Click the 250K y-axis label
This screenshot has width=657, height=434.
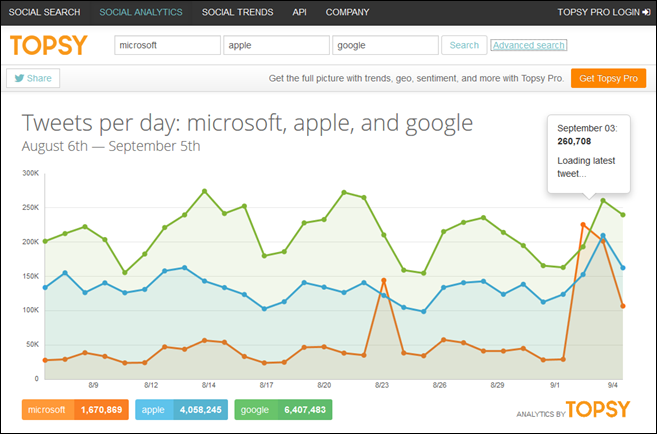[x=31, y=207]
